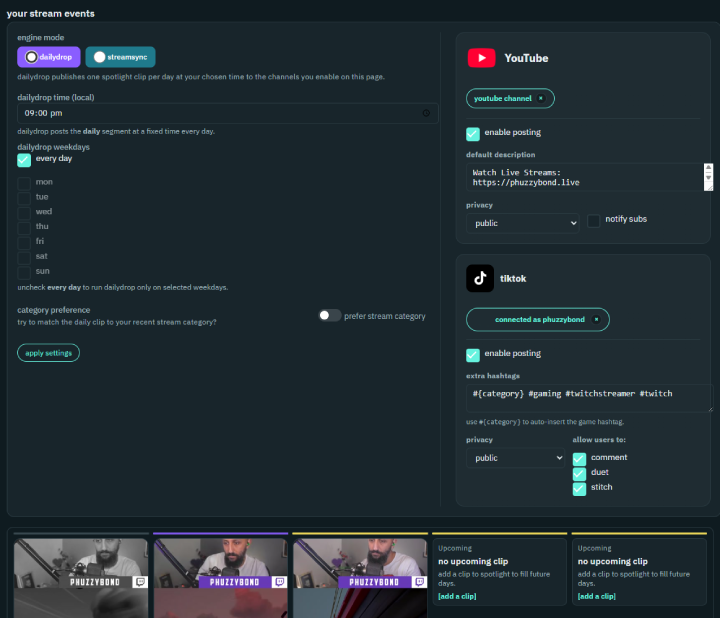Check the thu weekday box
This screenshot has height=618, width=720.
[x=24, y=227]
